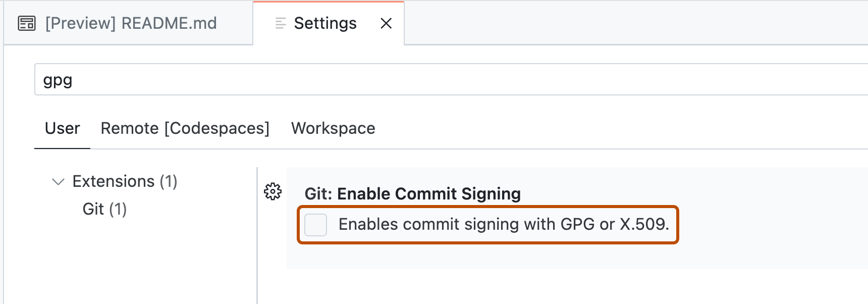The height and width of the screenshot is (304, 868).
Task: Open the Remote [Codespaces] settings tab
Action: (185, 128)
